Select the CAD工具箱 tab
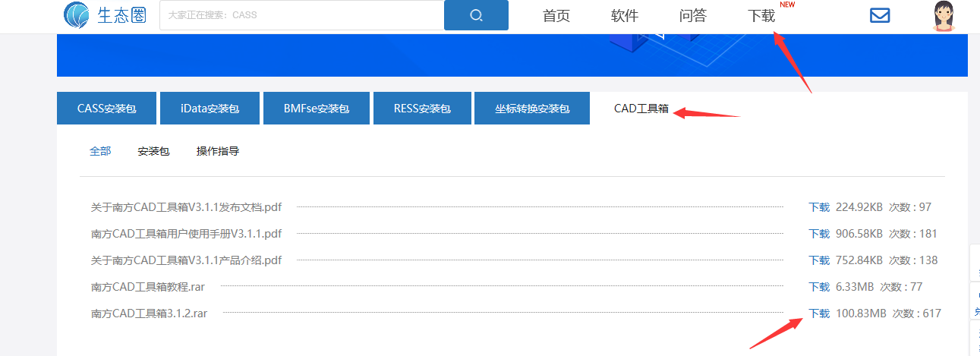 641,109
